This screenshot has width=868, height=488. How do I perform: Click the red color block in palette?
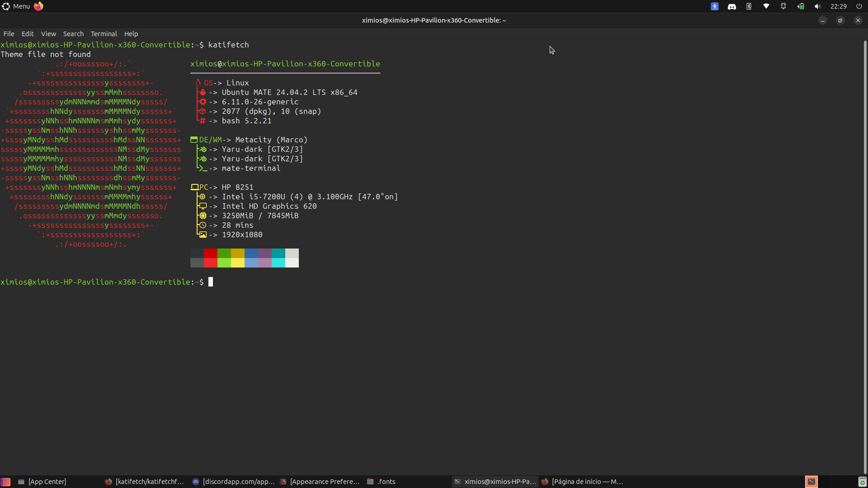[x=211, y=253]
